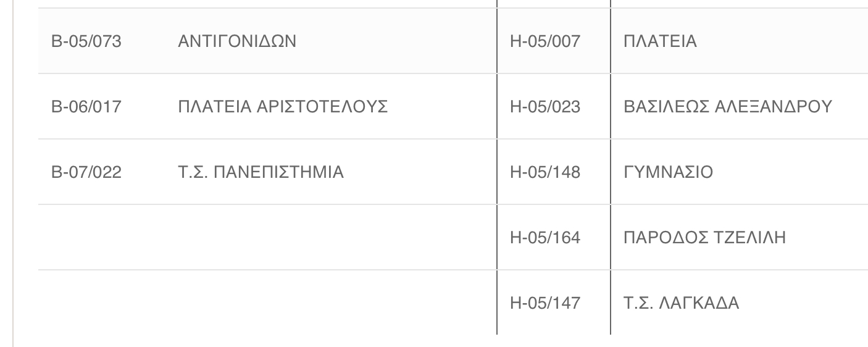Click ΒΑΣΙΛΕΩΣ ΑΛΕΞΑΝΔΡΟΥ stop name
This screenshot has height=347, width=868.
(x=728, y=107)
